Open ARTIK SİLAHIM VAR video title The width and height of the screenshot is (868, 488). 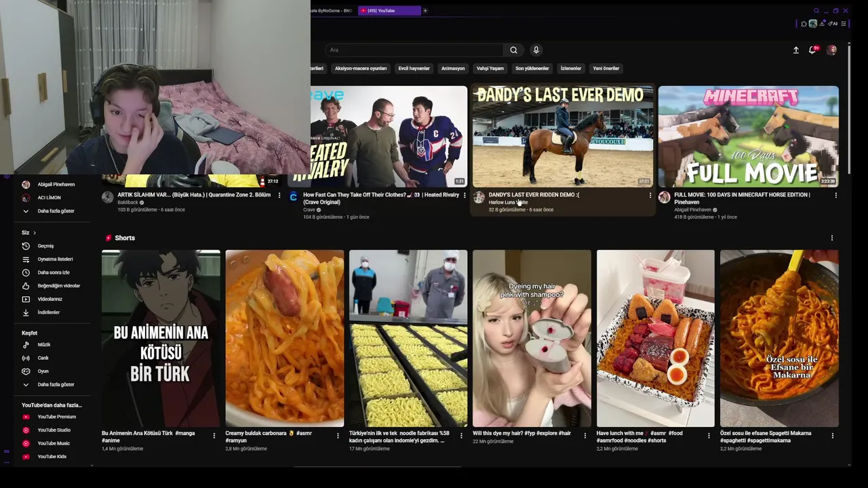[194, 195]
